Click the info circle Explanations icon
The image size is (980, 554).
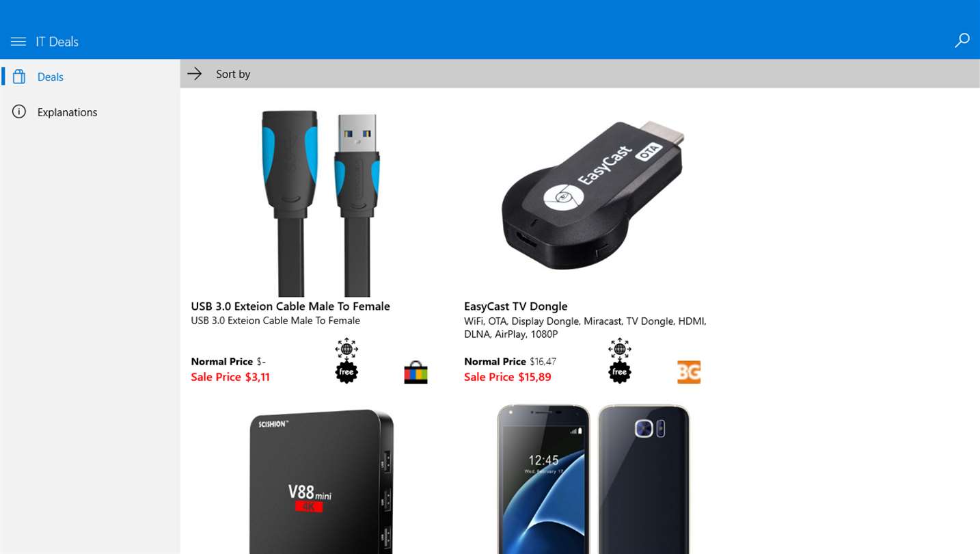[x=19, y=111]
